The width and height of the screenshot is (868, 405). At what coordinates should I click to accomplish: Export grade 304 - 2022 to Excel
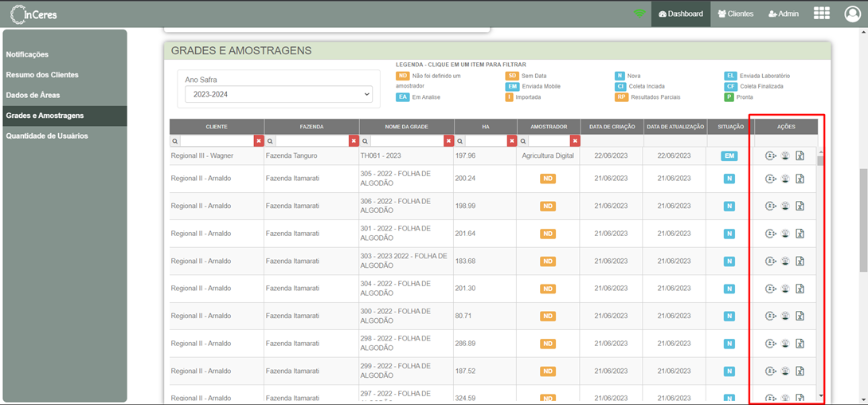[x=800, y=289]
